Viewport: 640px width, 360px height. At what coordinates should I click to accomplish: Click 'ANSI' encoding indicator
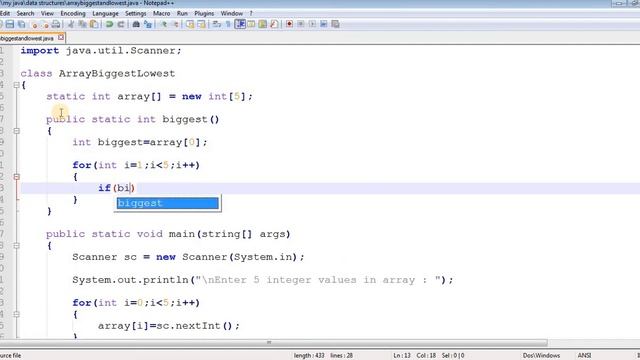point(584,356)
